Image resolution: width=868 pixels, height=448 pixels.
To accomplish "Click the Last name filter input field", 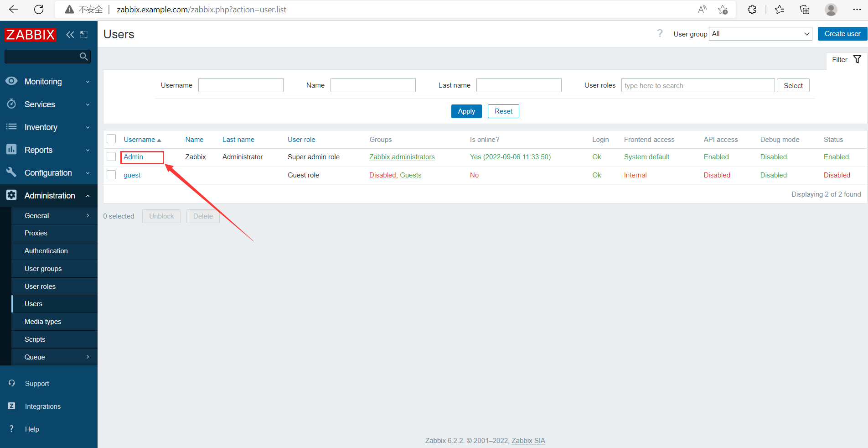I will point(519,85).
